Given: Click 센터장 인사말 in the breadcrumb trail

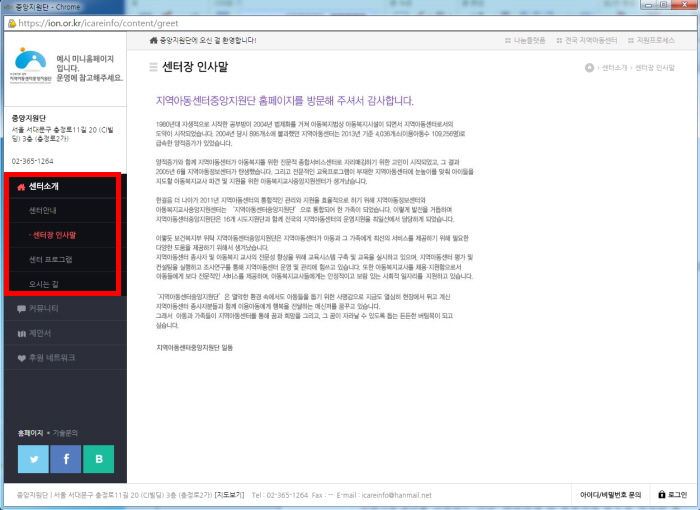Looking at the screenshot, I should point(655,68).
